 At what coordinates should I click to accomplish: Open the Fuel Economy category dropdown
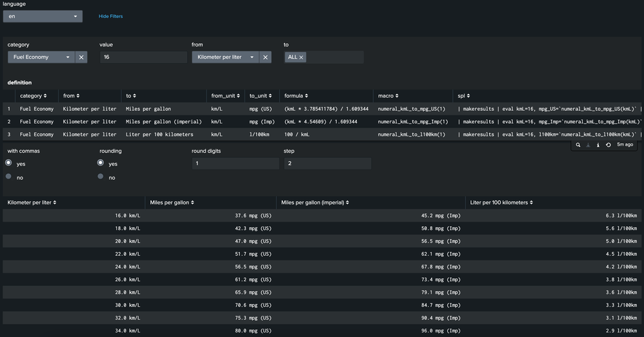[x=41, y=57]
